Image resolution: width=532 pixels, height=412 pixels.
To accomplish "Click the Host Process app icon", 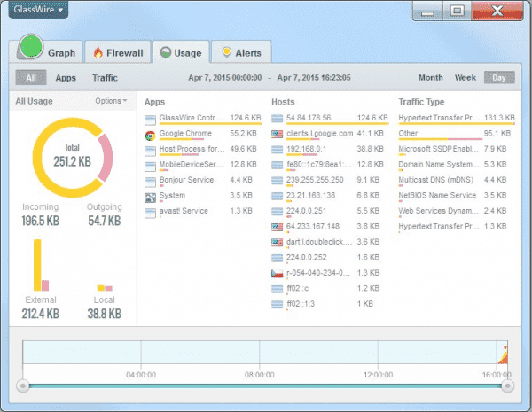I will (x=150, y=151).
